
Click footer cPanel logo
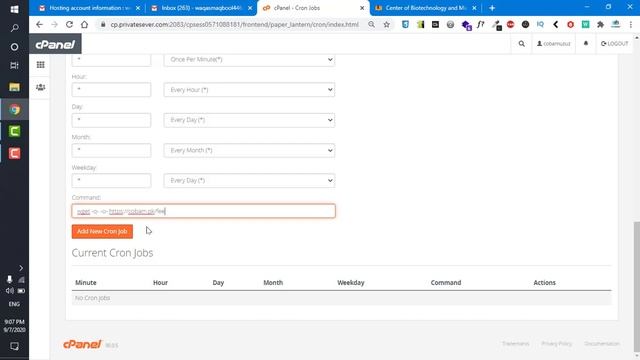[82, 344]
